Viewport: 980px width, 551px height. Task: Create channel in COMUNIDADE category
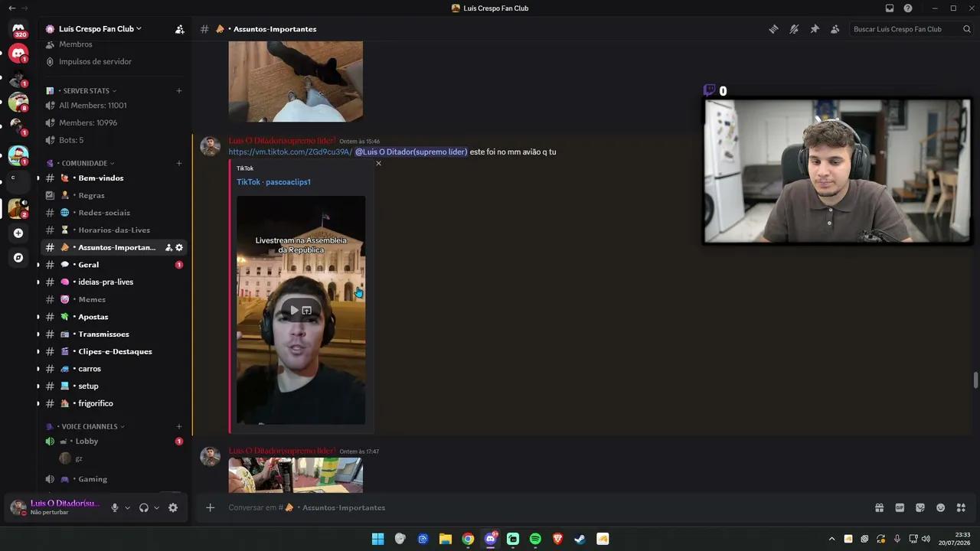click(x=179, y=163)
